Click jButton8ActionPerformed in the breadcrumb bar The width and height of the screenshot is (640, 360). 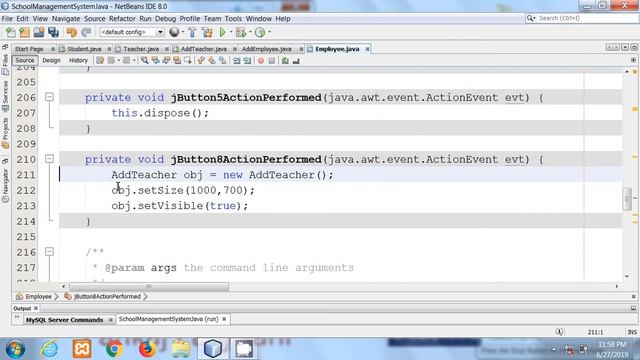click(107, 297)
